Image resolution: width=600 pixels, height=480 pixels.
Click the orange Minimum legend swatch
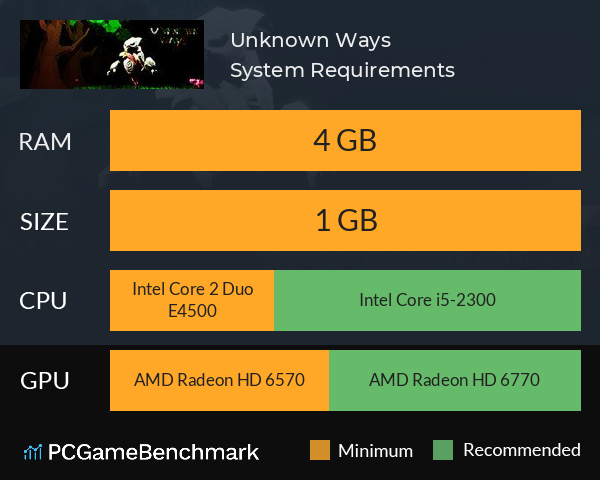pos(320,450)
